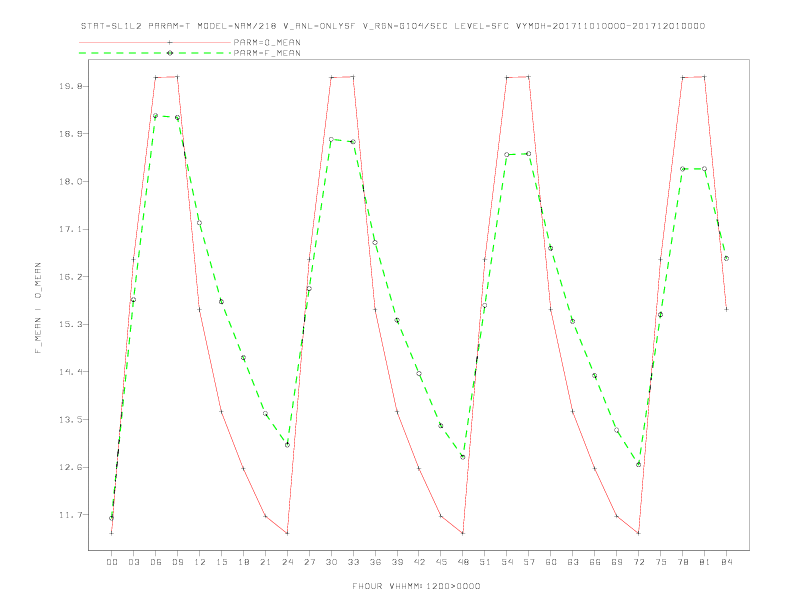Click the 09 forecast hour x-axis label
Image resolution: width=792 pixels, height=612 pixels.
pos(177,562)
